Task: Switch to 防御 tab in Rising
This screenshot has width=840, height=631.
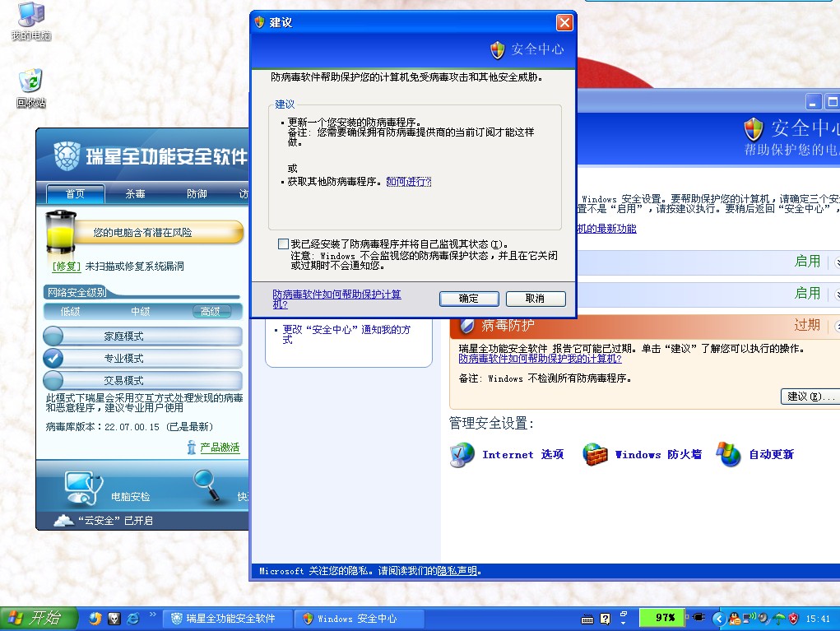Action: (x=197, y=193)
